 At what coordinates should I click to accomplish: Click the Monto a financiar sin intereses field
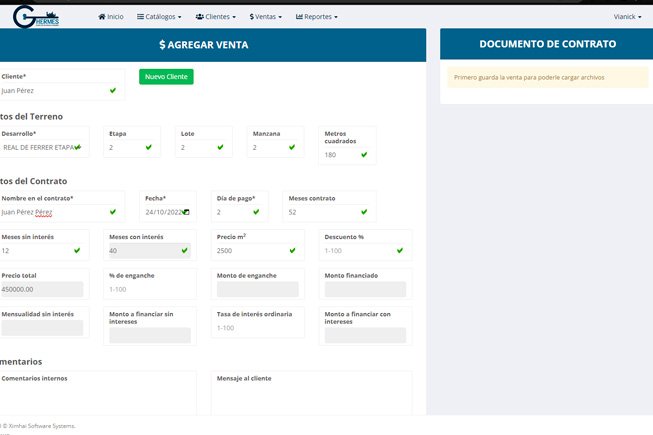point(150,336)
